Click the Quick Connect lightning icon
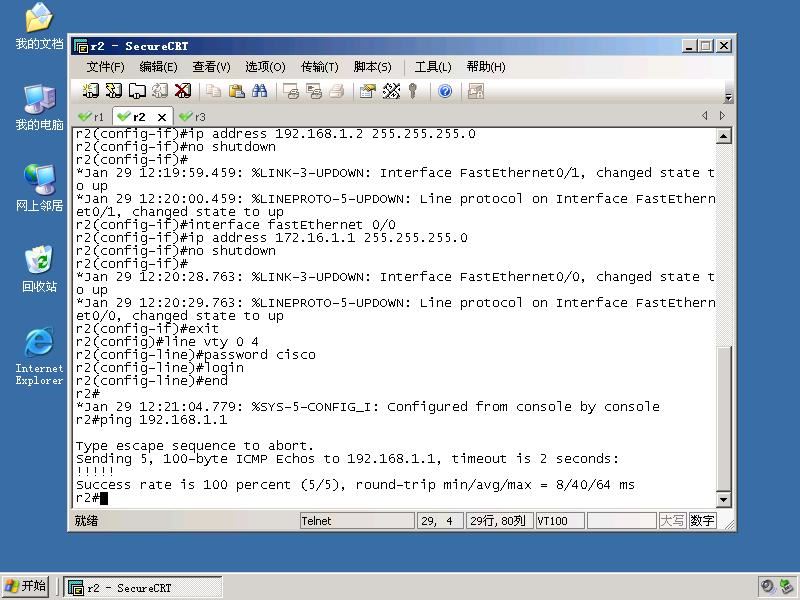Image resolution: width=800 pixels, height=600 pixels. point(114,91)
